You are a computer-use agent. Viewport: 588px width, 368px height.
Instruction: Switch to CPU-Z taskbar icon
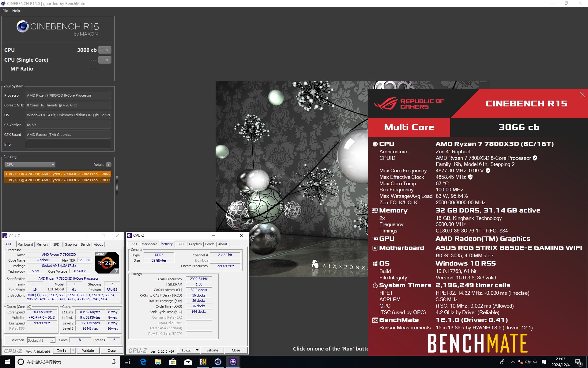pyautogui.click(x=233, y=362)
